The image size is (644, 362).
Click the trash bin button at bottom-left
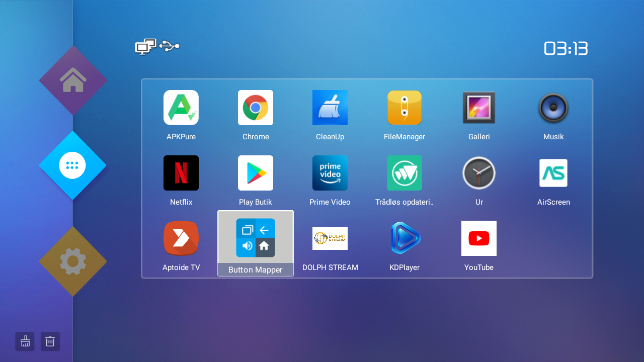(x=50, y=341)
